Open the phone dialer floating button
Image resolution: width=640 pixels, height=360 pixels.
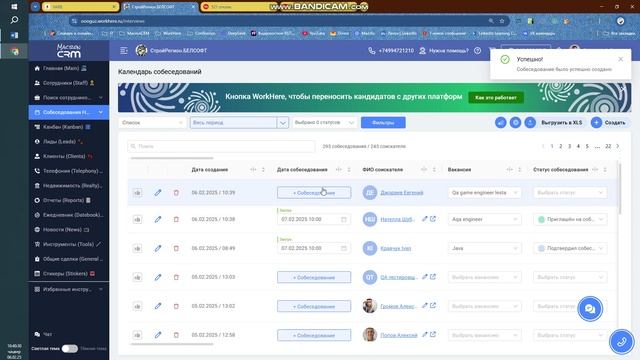621,342
